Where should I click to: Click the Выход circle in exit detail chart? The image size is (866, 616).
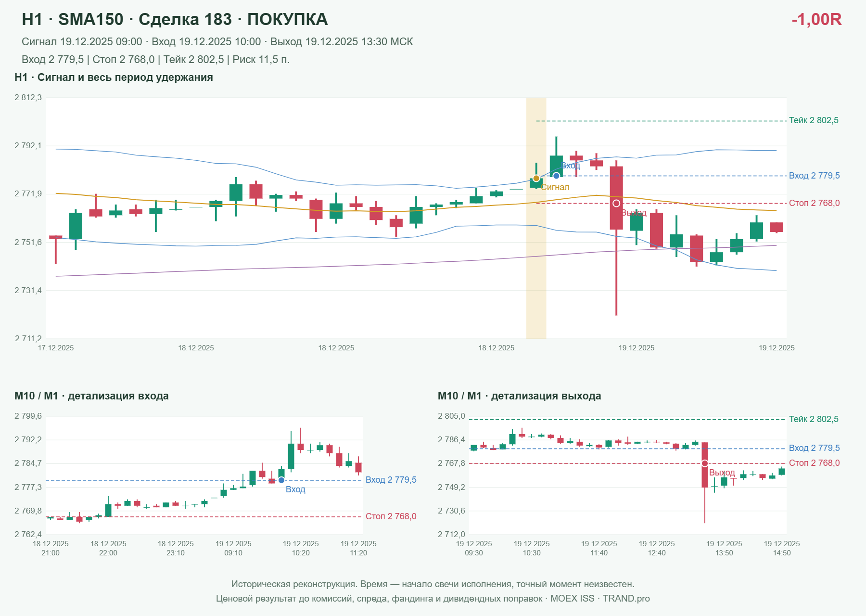coord(705,463)
